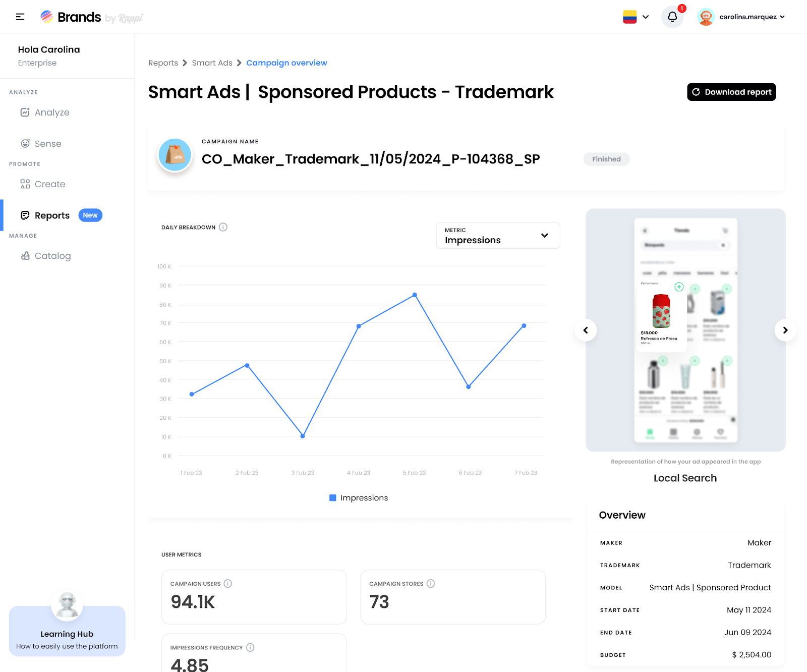Click the Download report button
This screenshot has height=672, width=807.
click(x=731, y=92)
